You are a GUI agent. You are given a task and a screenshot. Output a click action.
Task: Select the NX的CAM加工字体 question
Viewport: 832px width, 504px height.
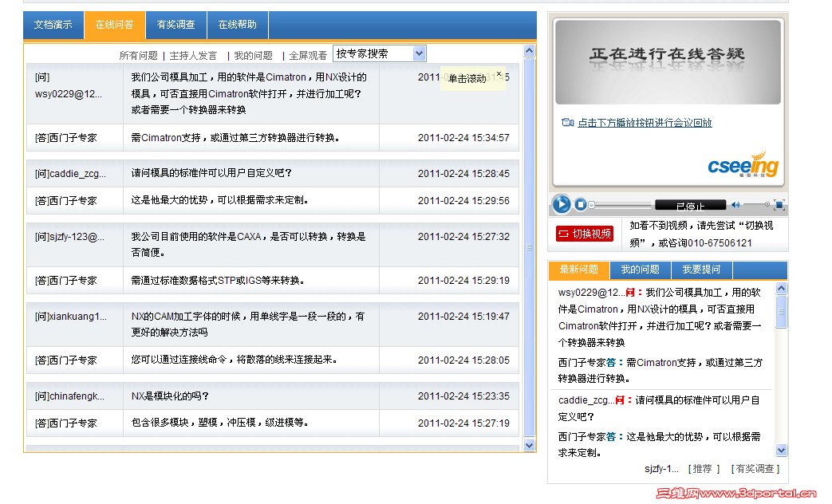point(248,324)
